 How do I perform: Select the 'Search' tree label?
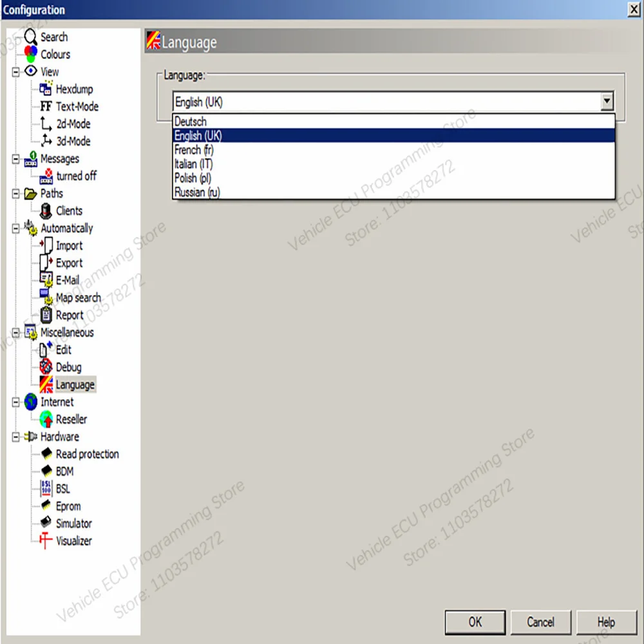tap(54, 37)
